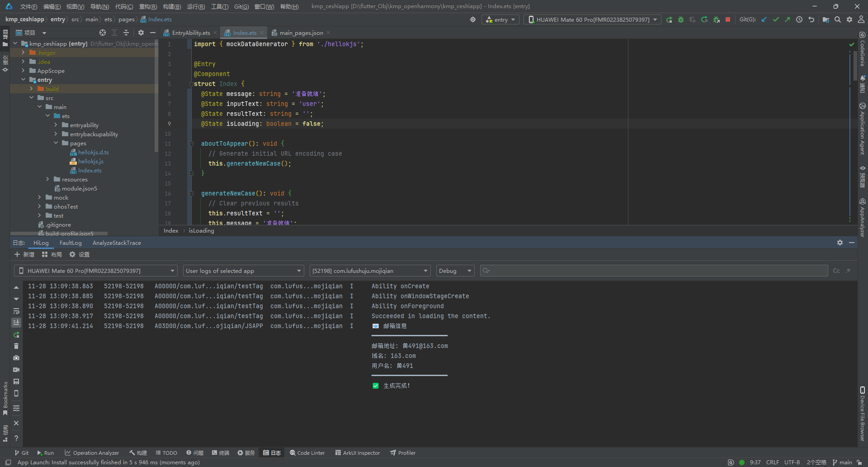Switch to FaultLog tab

[71, 243]
